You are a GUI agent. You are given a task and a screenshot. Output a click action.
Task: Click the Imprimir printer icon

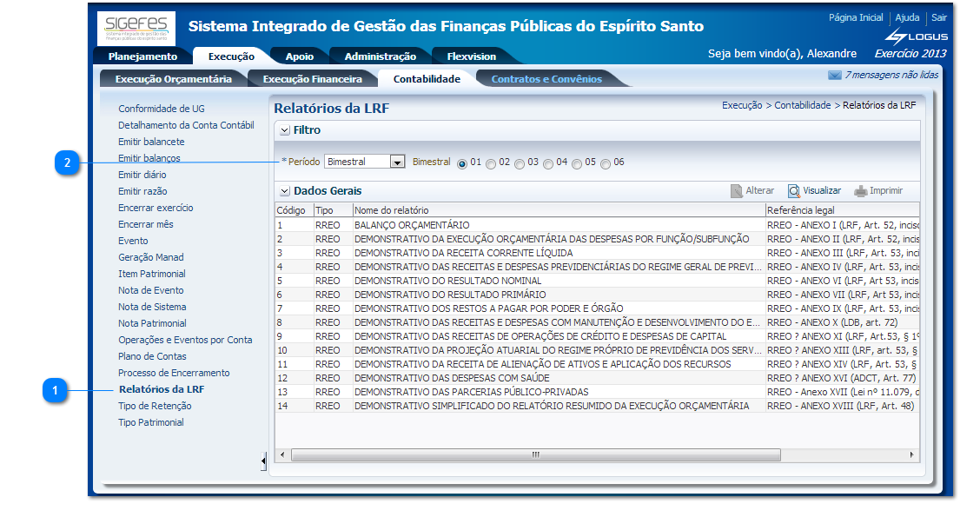[x=860, y=191]
